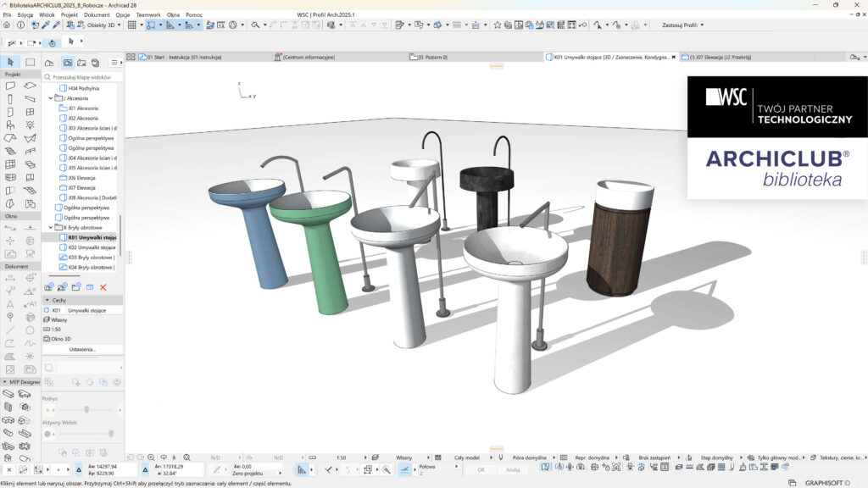The height and width of the screenshot is (488, 868).
Task: Select the Wall tool in toolbox
Action: [10, 86]
